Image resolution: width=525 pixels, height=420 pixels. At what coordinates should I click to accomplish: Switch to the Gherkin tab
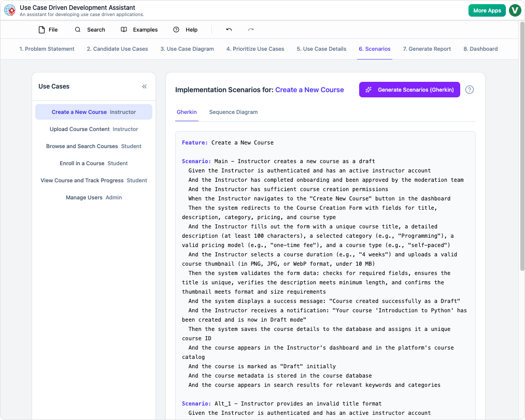(187, 112)
